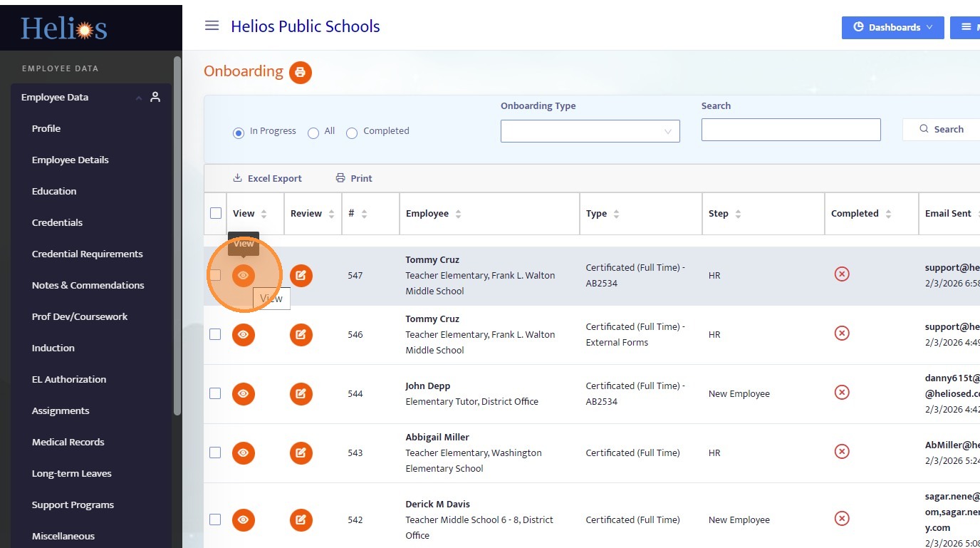Click the Excel Export button
The image size is (980, 548).
point(268,178)
